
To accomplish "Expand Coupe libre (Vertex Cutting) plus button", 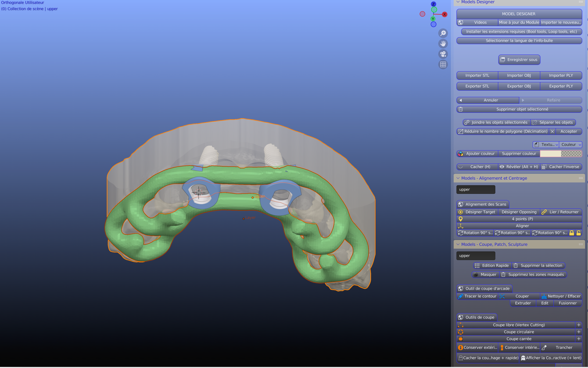I will 579,325.
